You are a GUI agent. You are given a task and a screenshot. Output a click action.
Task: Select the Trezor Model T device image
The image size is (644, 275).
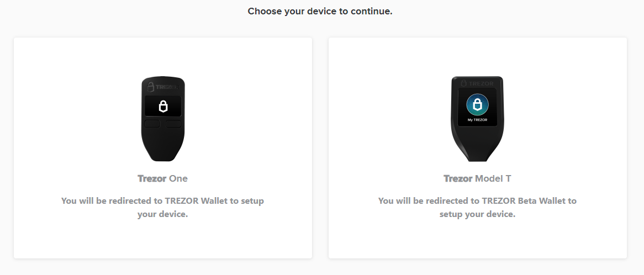click(x=477, y=119)
